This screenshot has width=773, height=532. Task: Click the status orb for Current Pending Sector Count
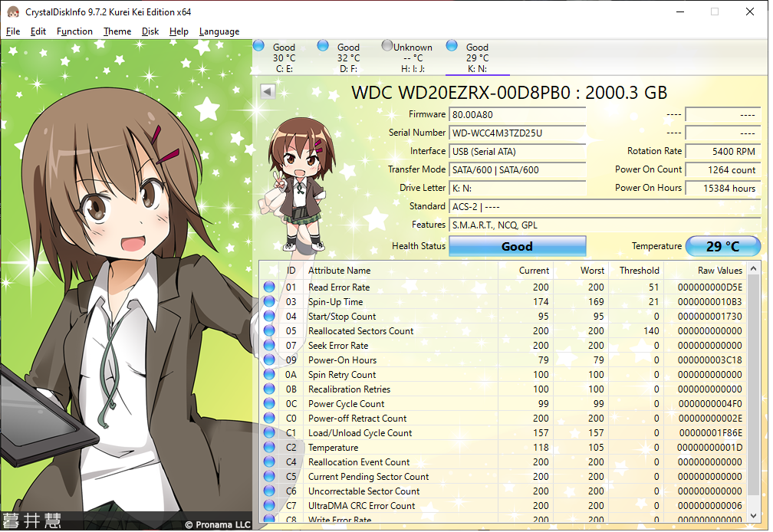click(x=269, y=476)
